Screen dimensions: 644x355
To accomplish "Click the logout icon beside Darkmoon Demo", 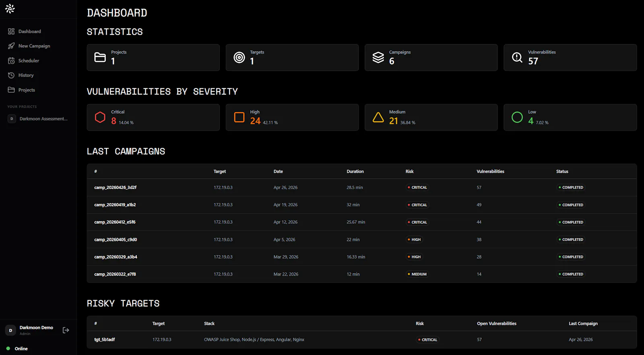I will pyautogui.click(x=66, y=330).
